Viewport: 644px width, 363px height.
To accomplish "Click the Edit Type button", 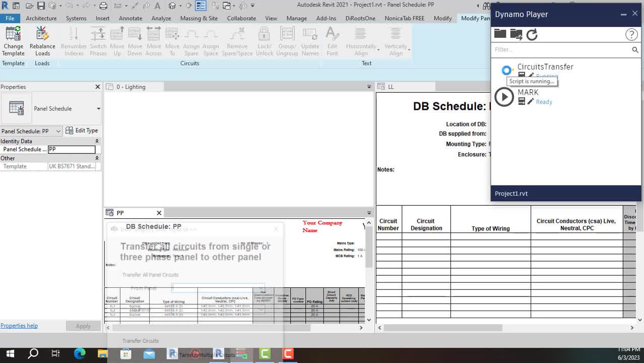I will 82,131.
